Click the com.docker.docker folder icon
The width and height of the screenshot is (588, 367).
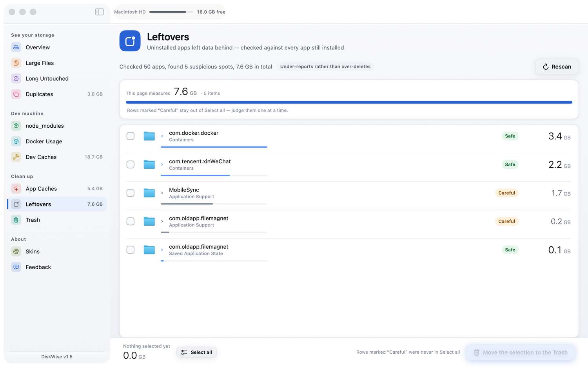click(x=149, y=136)
